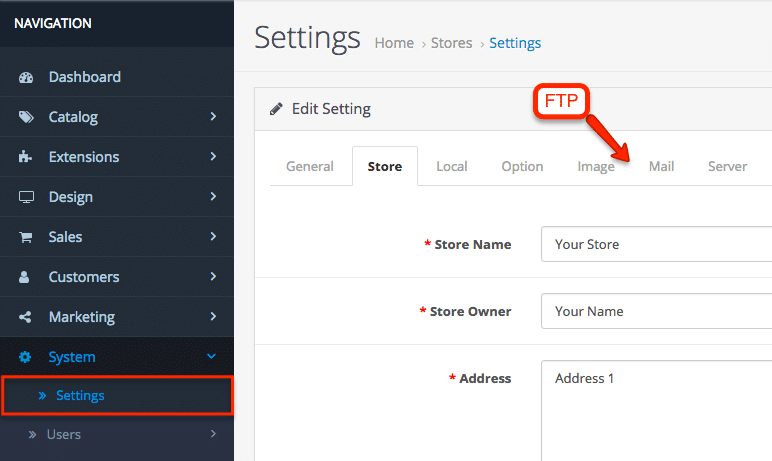Switch to the Server tab
Image resolution: width=772 pixels, height=461 pixels.
coord(727,166)
